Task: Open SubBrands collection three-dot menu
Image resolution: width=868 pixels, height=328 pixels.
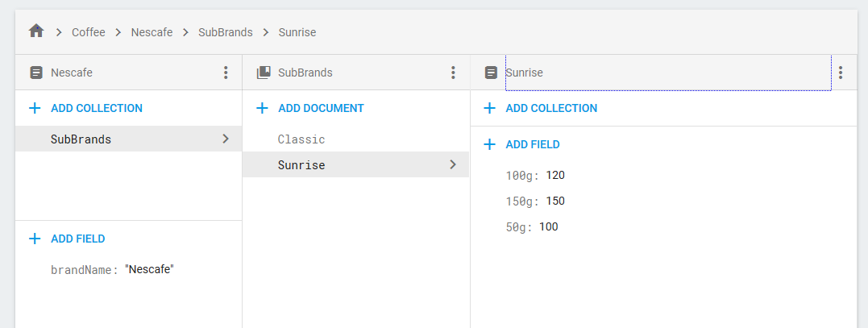Action: [x=453, y=73]
